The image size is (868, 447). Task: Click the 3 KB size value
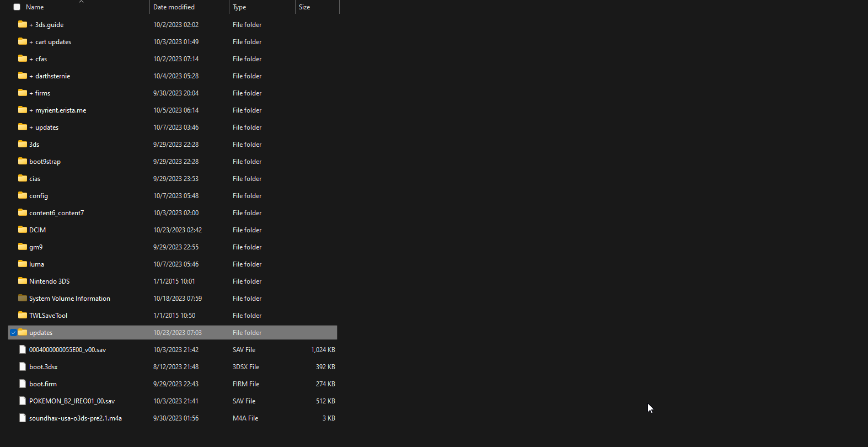tap(329, 418)
